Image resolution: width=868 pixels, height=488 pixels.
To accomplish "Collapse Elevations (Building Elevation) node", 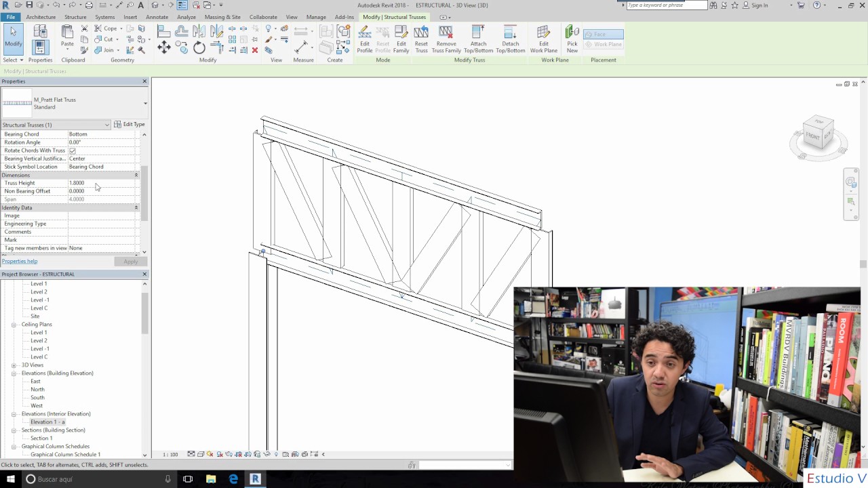I will 14,373.
